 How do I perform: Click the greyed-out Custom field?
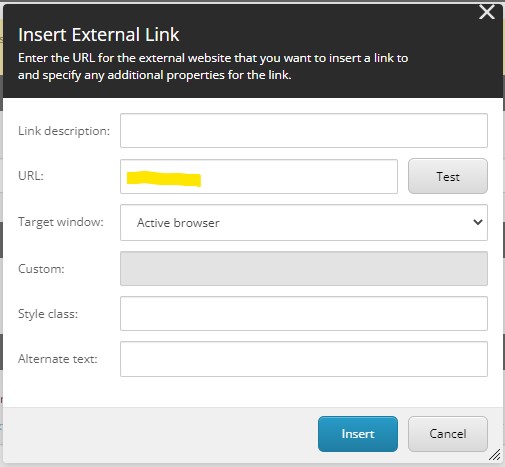click(304, 268)
